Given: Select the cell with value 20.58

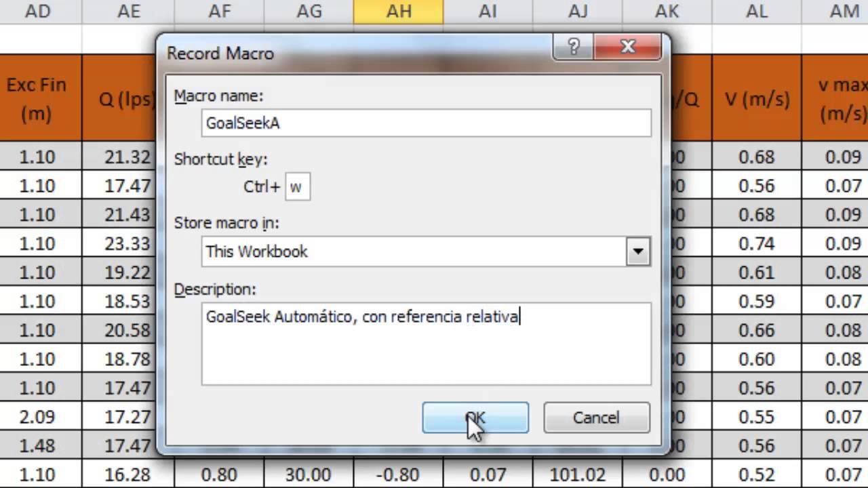Looking at the screenshot, I should [119, 330].
